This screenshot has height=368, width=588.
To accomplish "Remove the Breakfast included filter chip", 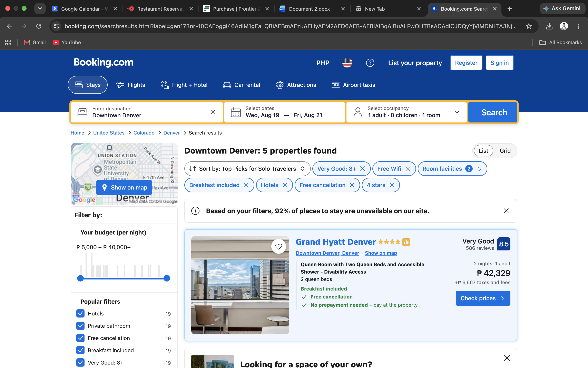I will pos(246,185).
